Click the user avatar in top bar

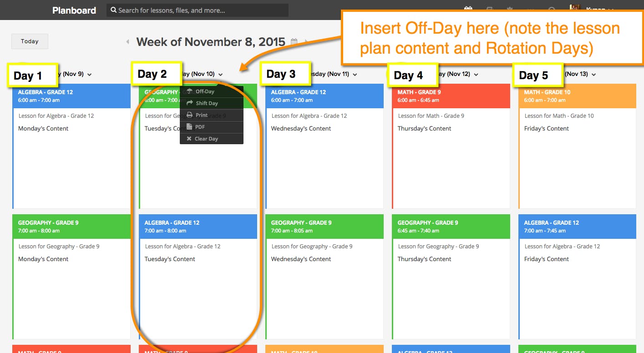[575, 10]
